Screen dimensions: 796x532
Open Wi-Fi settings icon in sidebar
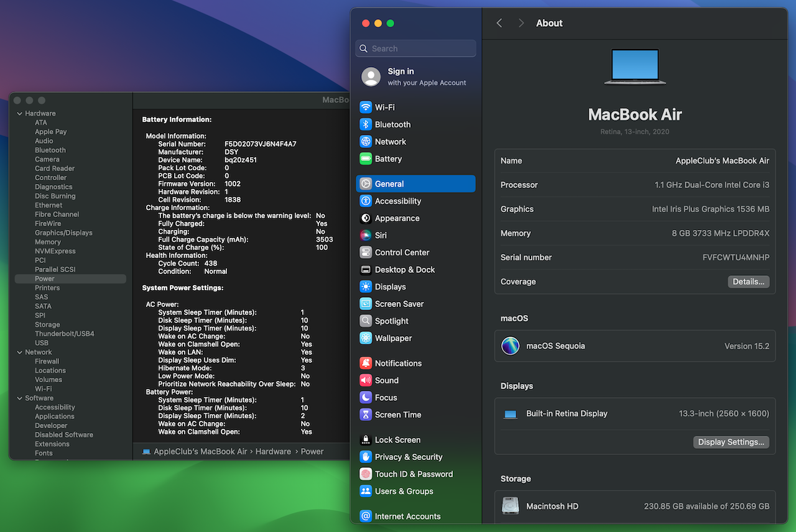[366, 108]
